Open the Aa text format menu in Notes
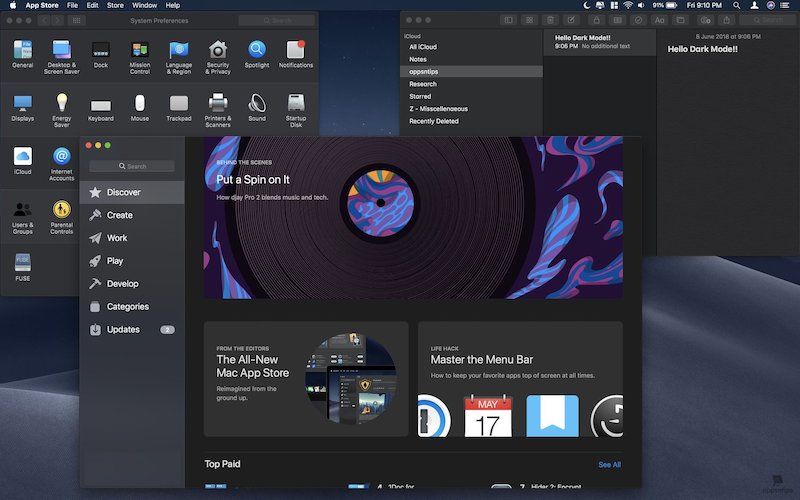800x500 pixels. click(659, 20)
